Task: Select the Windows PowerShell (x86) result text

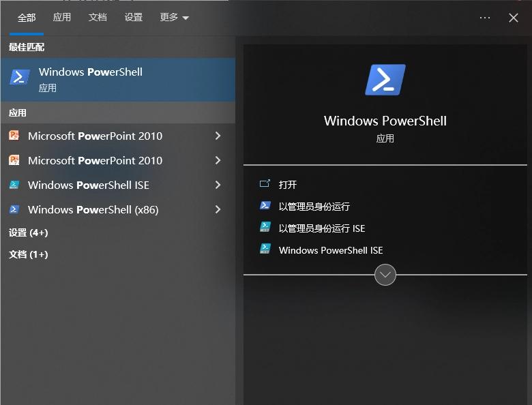Action: pos(93,209)
